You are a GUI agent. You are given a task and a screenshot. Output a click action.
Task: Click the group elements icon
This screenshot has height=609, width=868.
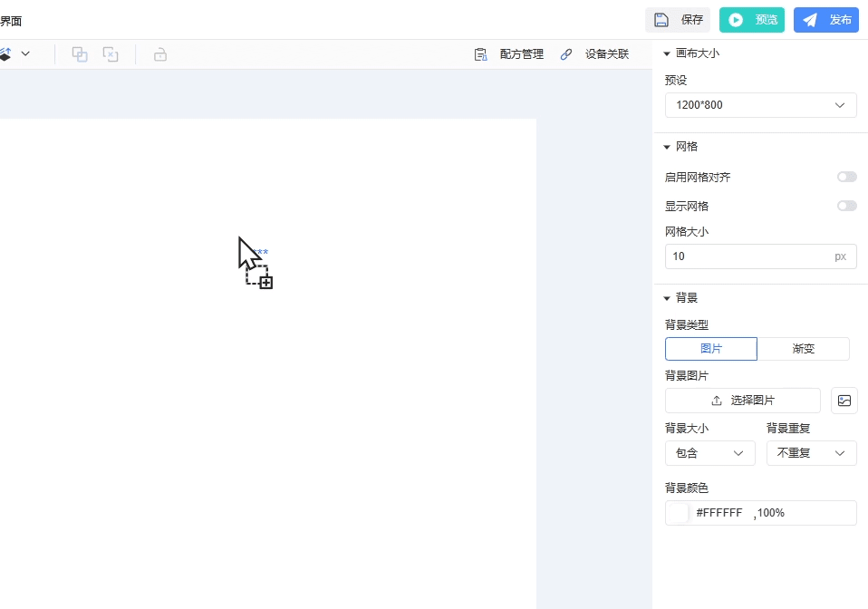[x=80, y=54]
